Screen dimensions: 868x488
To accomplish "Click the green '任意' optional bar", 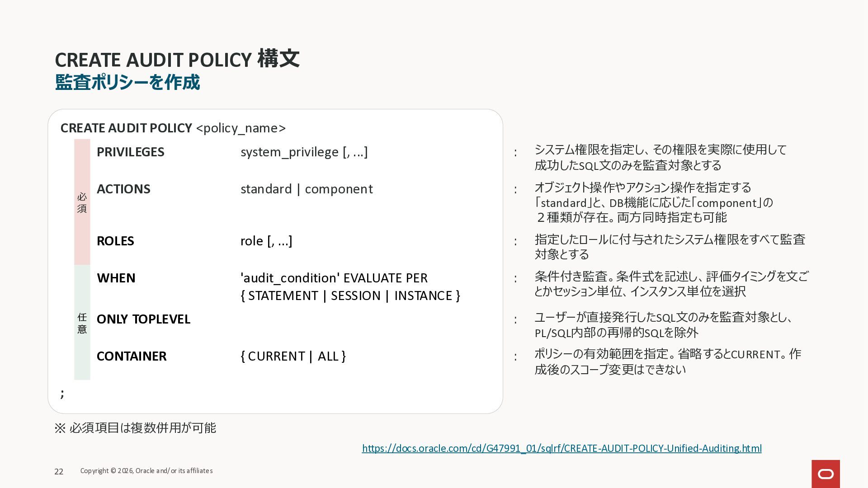I will click(82, 323).
